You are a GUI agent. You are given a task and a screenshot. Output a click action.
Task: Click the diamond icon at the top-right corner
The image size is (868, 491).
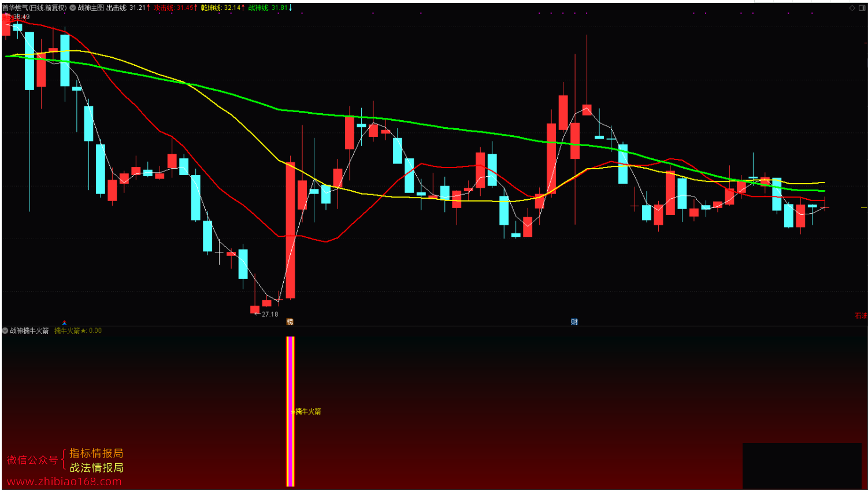[x=852, y=8]
